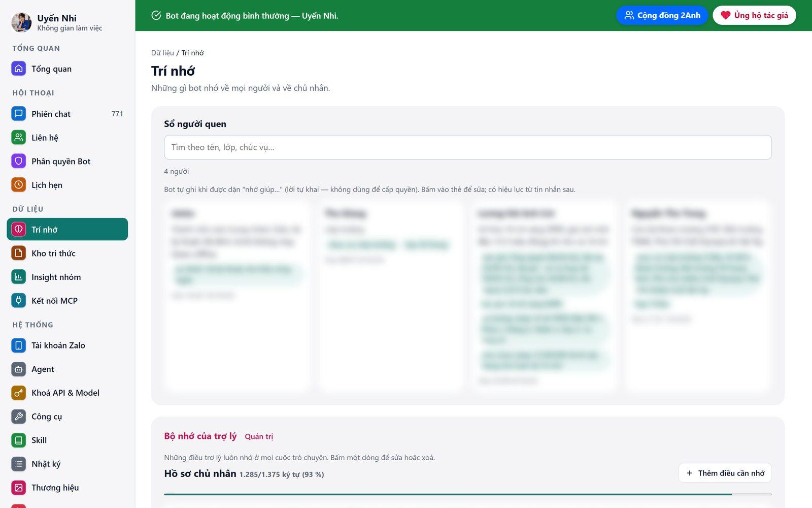
Task: Click the Dữ liệu breadcrumb link
Action: tap(162, 53)
